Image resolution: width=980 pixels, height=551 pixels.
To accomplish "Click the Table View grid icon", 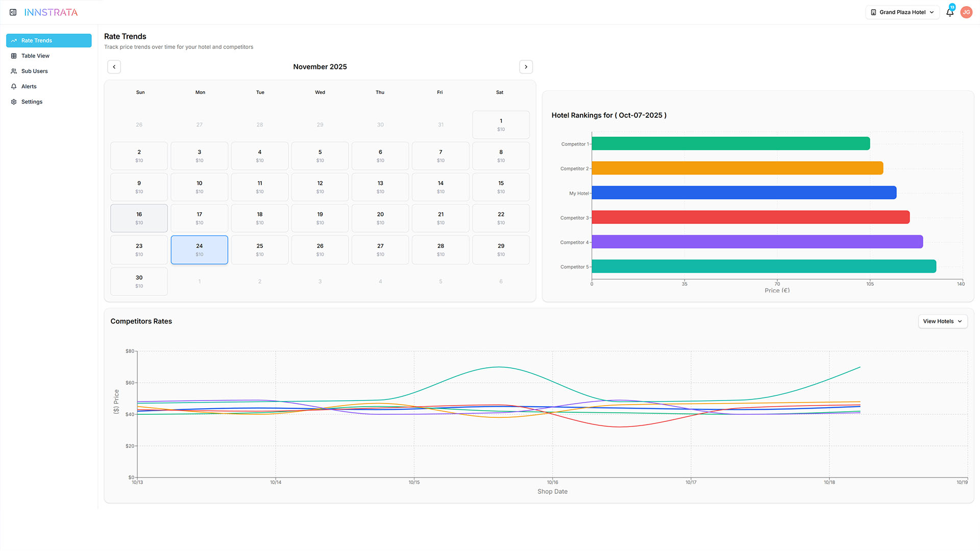I will point(14,56).
